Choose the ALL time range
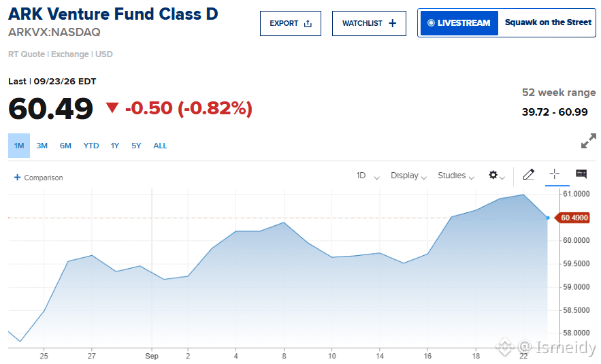This screenshot has width=601, height=364. tap(160, 146)
